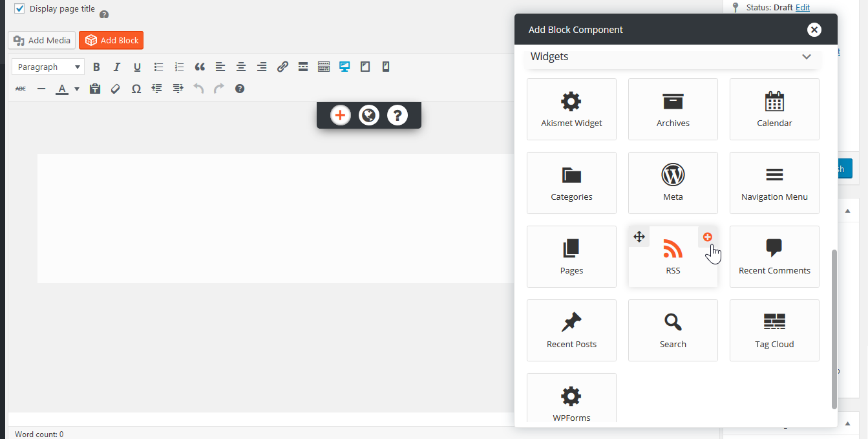Apply strikethrough formatting
The image size is (868, 439).
[21, 89]
